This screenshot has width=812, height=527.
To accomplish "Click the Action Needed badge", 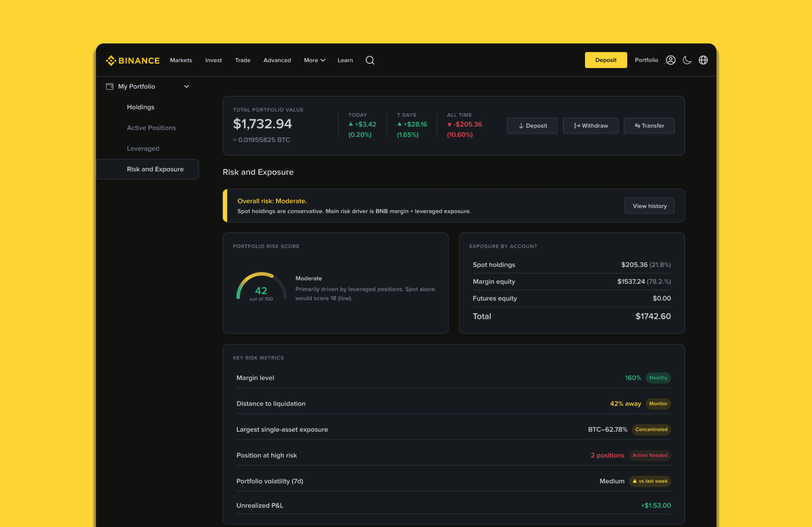I will (x=650, y=455).
